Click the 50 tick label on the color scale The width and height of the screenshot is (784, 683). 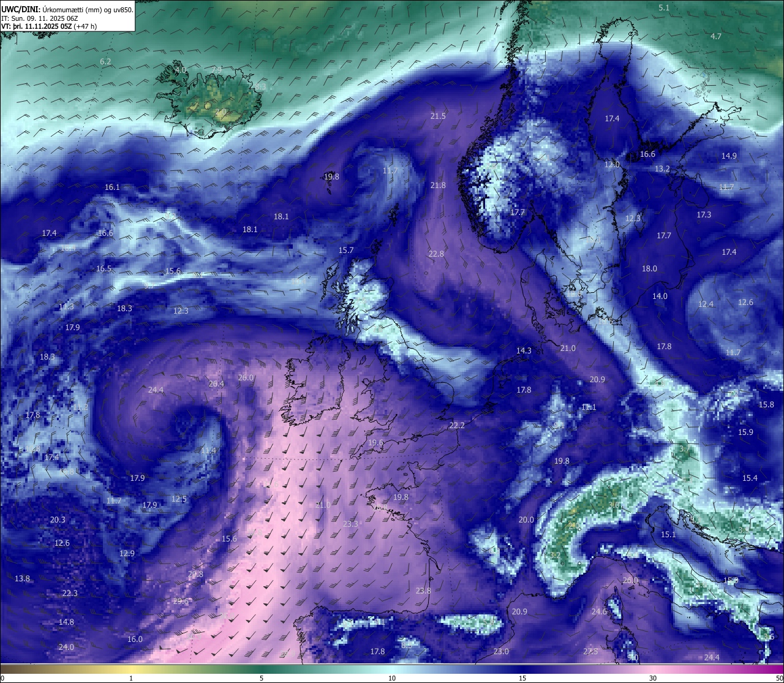tap(779, 678)
